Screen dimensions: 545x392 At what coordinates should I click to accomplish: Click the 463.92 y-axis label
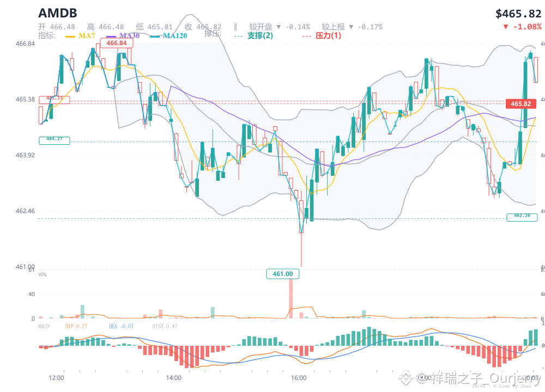click(25, 155)
